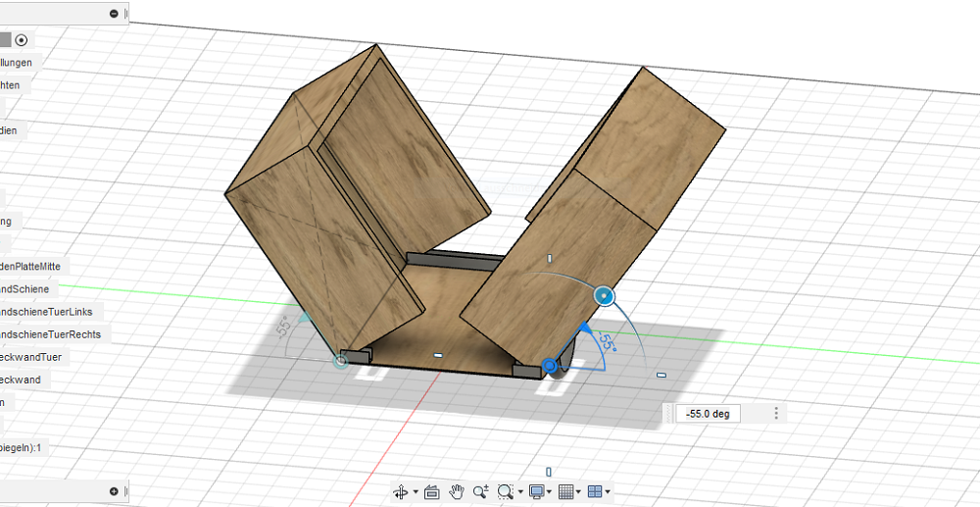The image size is (980, 507).
Task: Activate the Pan hand tool
Action: [x=456, y=491]
